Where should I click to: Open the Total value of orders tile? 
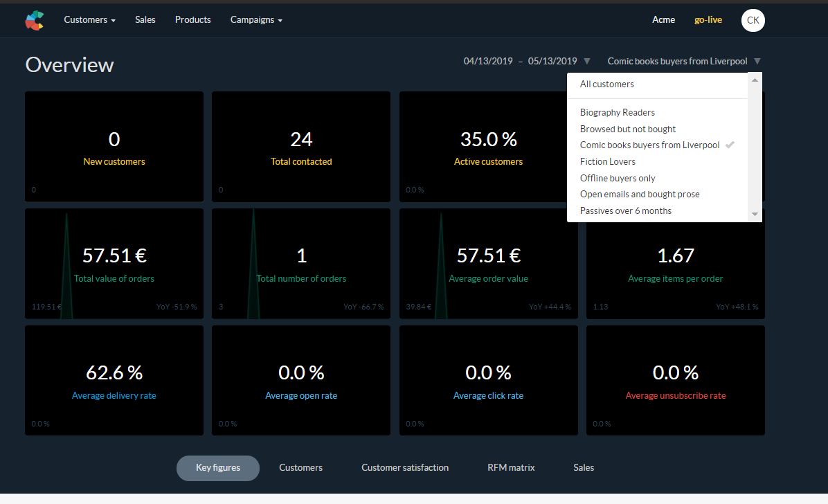pos(114,263)
